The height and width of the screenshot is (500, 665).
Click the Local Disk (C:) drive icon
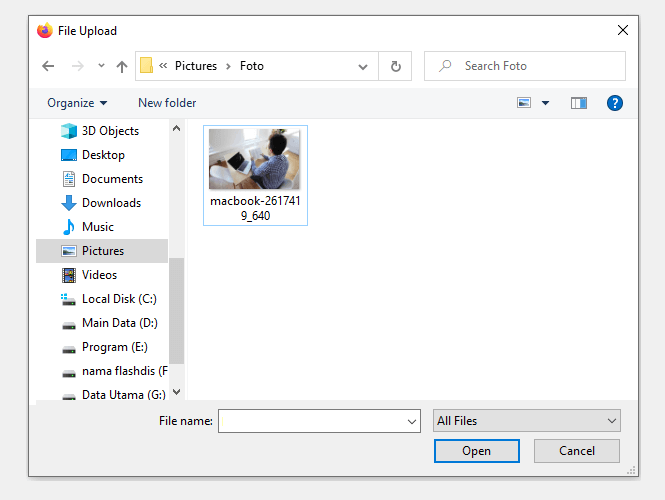tap(68, 299)
